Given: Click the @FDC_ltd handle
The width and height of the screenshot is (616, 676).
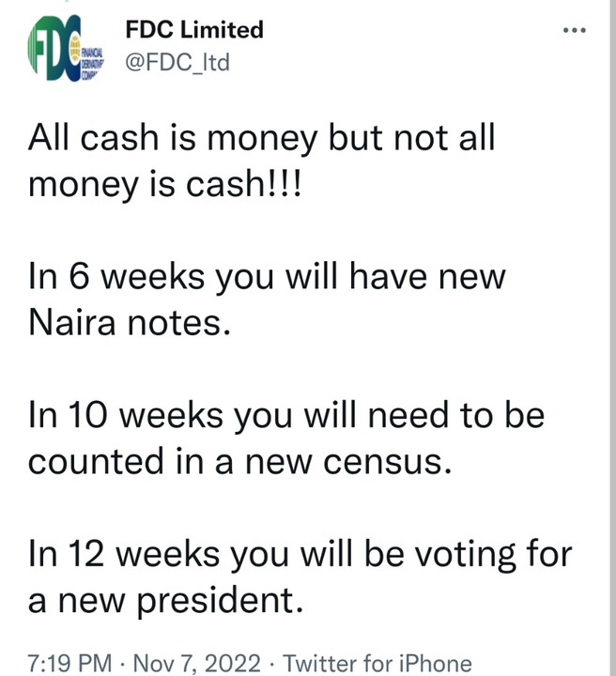Looking at the screenshot, I should pyautogui.click(x=177, y=63).
